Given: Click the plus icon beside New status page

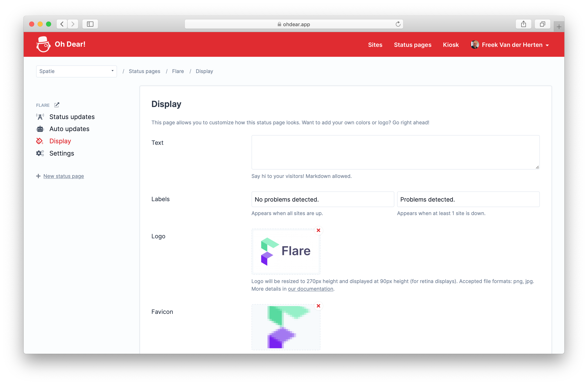Looking at the screenshot, I should coord(38,176).
